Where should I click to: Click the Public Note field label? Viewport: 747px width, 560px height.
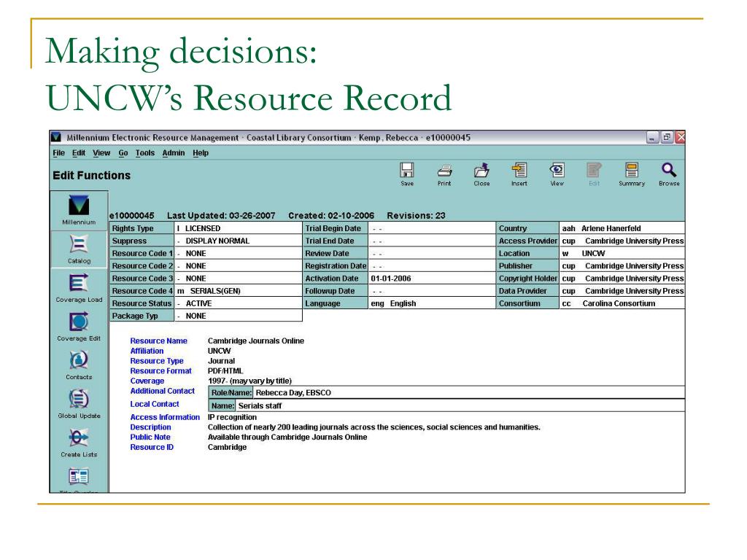(x=150, y=437)
